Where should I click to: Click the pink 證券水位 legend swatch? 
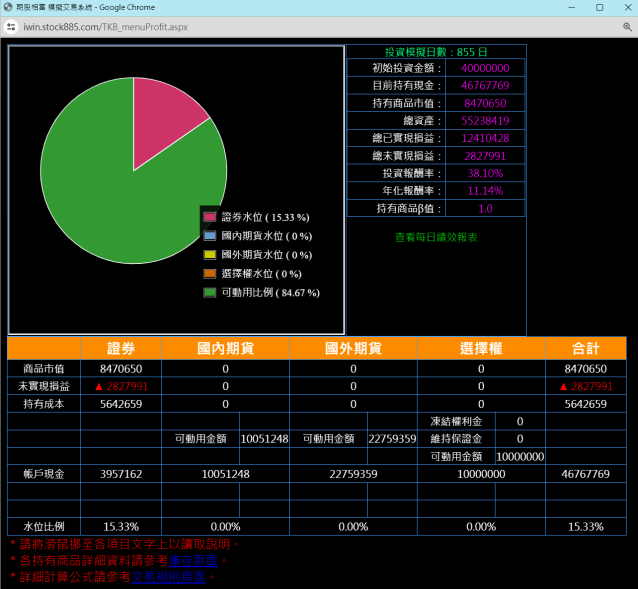point(210,217)
